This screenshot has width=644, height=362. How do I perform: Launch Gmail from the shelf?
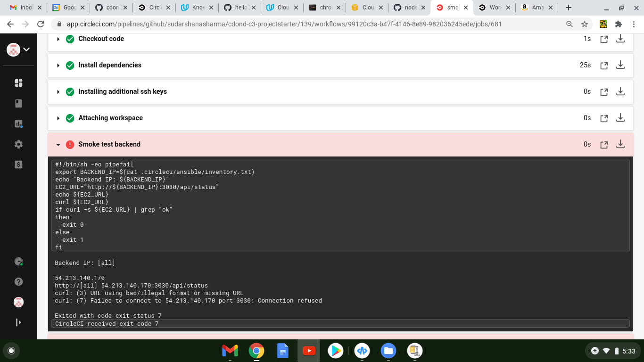230,351
